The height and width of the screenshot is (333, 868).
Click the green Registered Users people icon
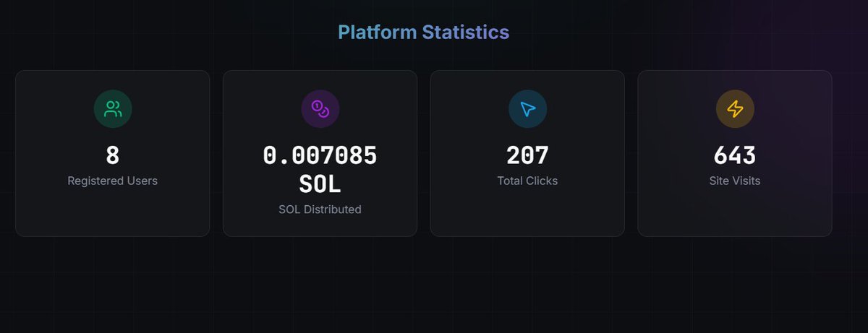pos(113,109)
